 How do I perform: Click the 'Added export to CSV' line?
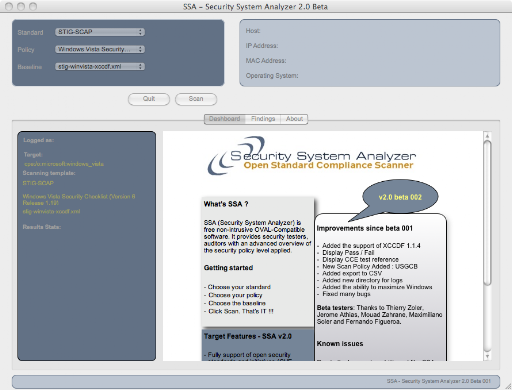coord(350,273)
